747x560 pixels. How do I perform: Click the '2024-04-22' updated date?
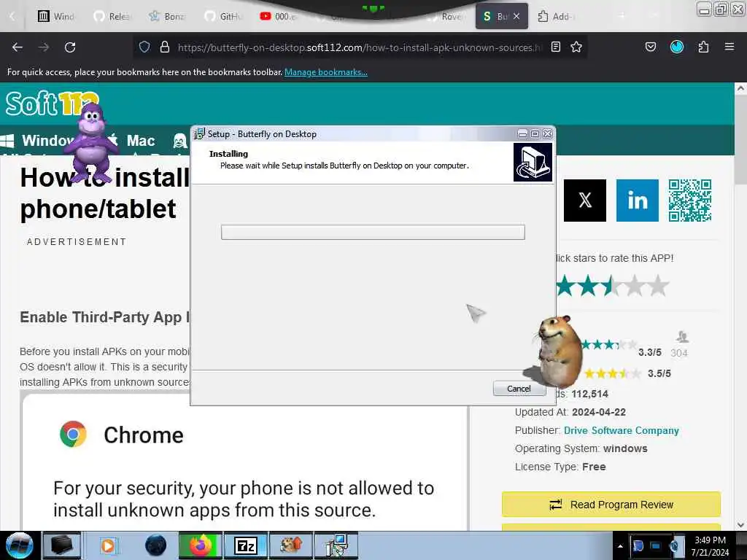tap(599, 413)
